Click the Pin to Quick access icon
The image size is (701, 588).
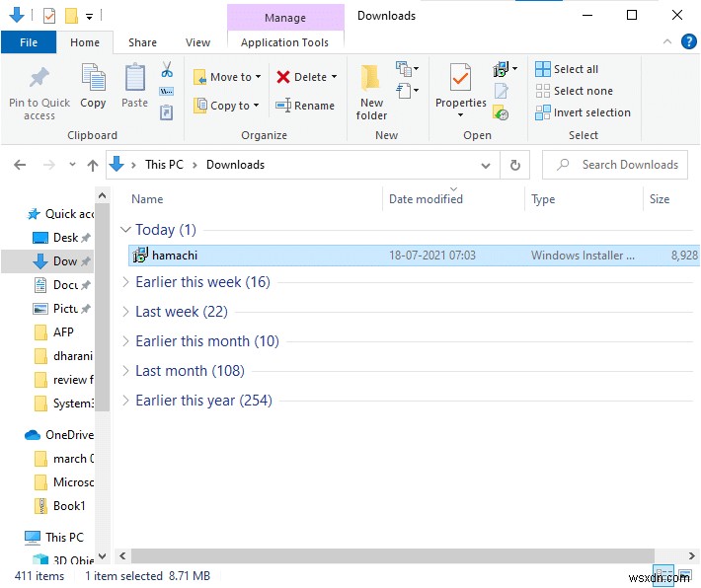coord(39,77)
